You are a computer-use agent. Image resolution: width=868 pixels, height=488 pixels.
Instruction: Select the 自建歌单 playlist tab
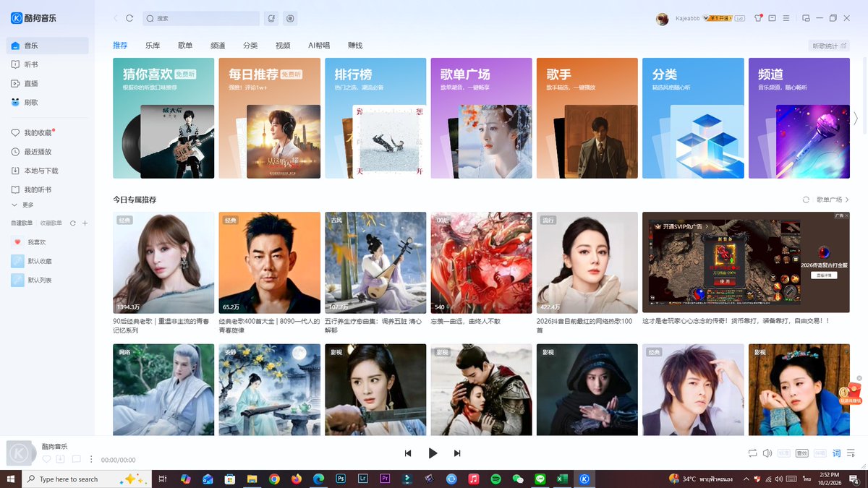pos(22,223)
